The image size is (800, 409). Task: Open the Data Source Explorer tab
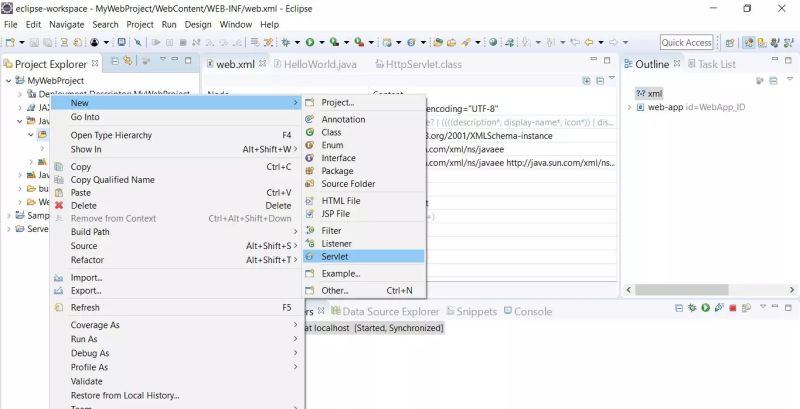click(x=385, y=312)
